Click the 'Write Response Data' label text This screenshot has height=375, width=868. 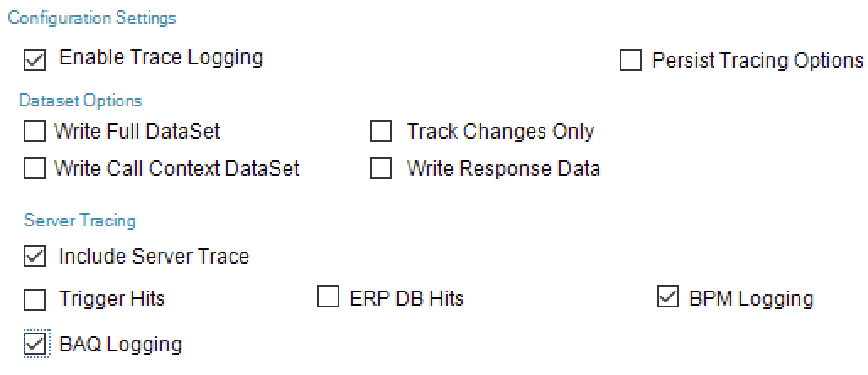pos(503,169)
